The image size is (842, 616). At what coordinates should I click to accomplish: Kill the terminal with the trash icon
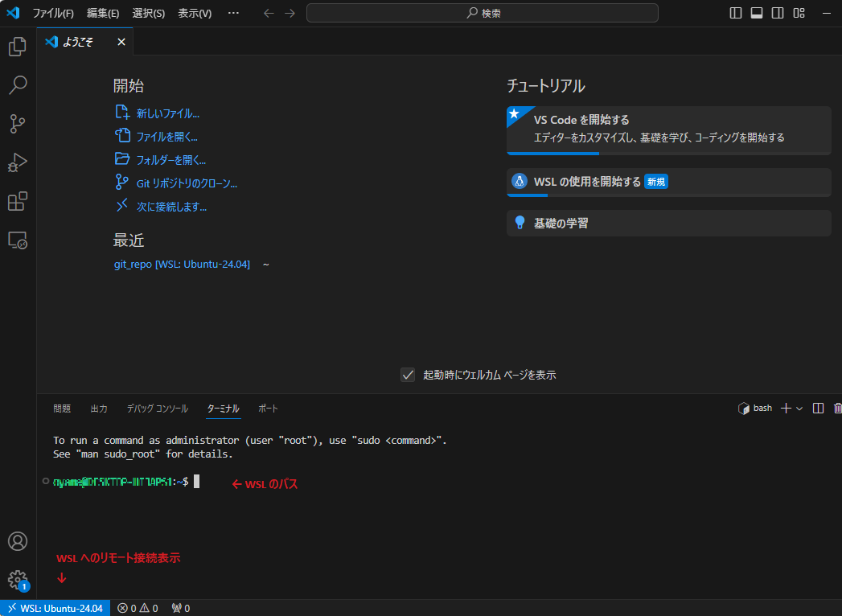(836, 408)
